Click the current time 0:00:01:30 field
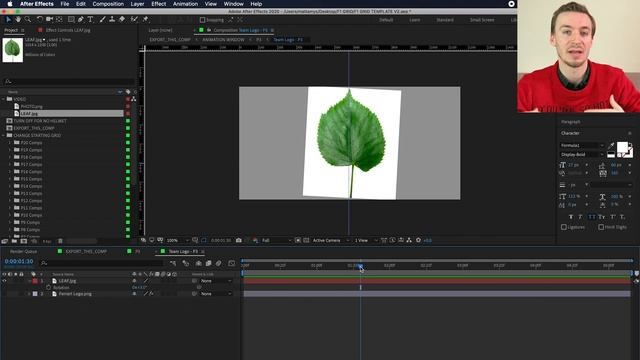Viewport: 640px width, 360px height. (19, 262)
